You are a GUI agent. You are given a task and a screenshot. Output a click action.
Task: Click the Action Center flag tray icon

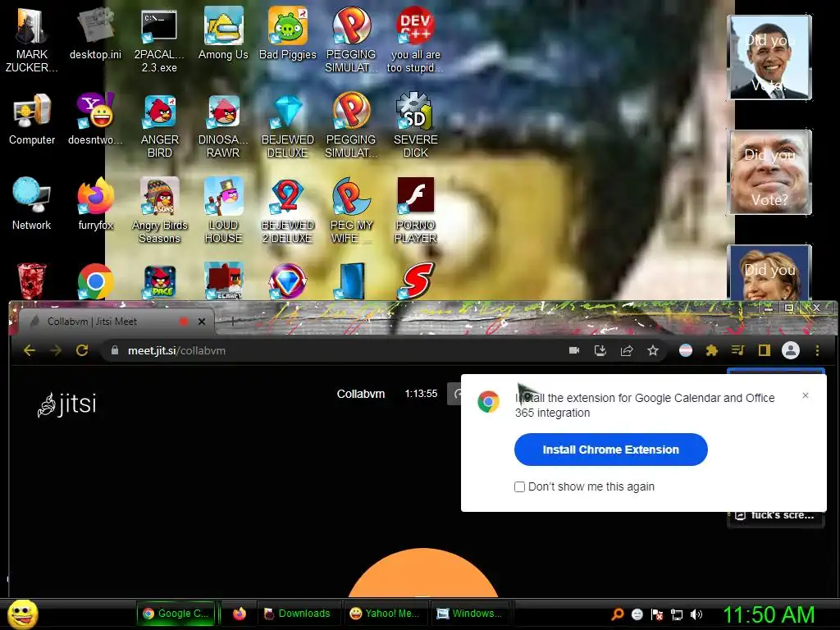tap(657, 614)
